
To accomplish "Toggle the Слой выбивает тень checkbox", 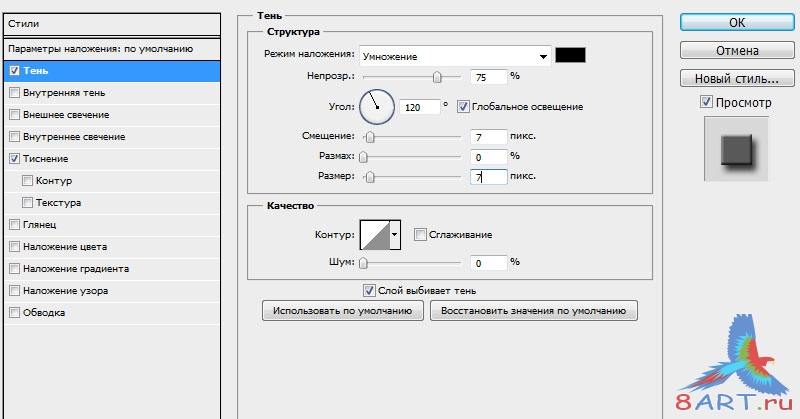I will tap(369, 290).
